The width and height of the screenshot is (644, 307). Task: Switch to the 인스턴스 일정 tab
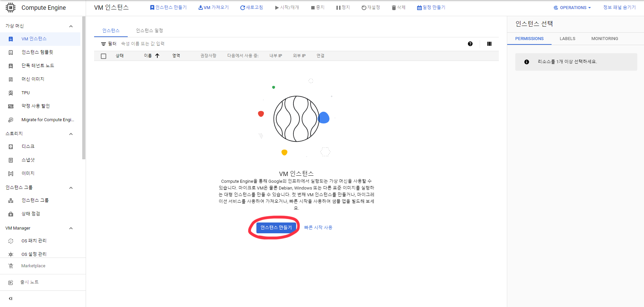click(150, 31)
